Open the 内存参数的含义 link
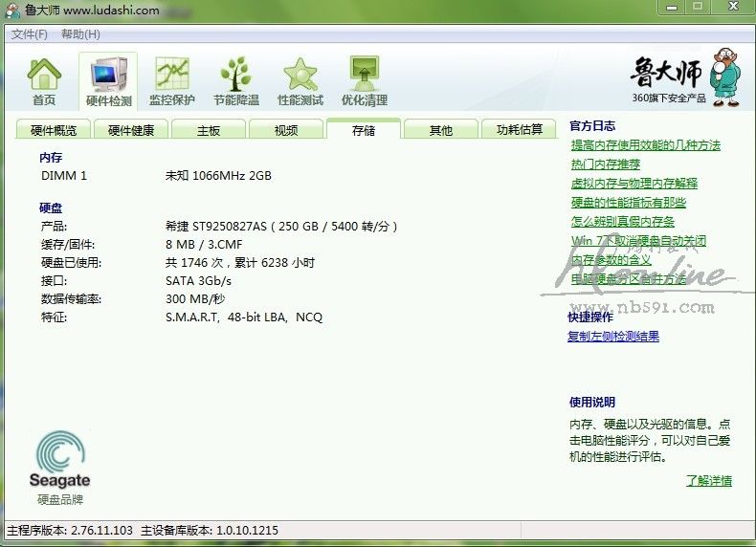 tap(611, 260)
